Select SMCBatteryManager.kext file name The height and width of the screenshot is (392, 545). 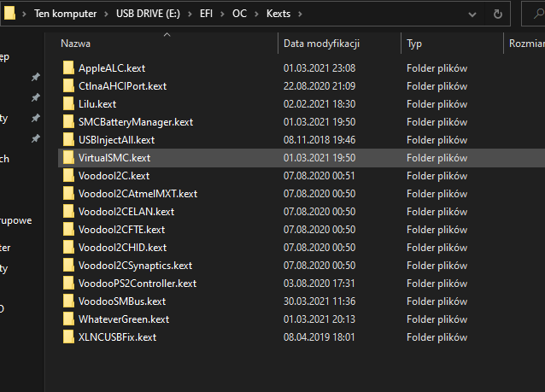[x=136, y=122]
